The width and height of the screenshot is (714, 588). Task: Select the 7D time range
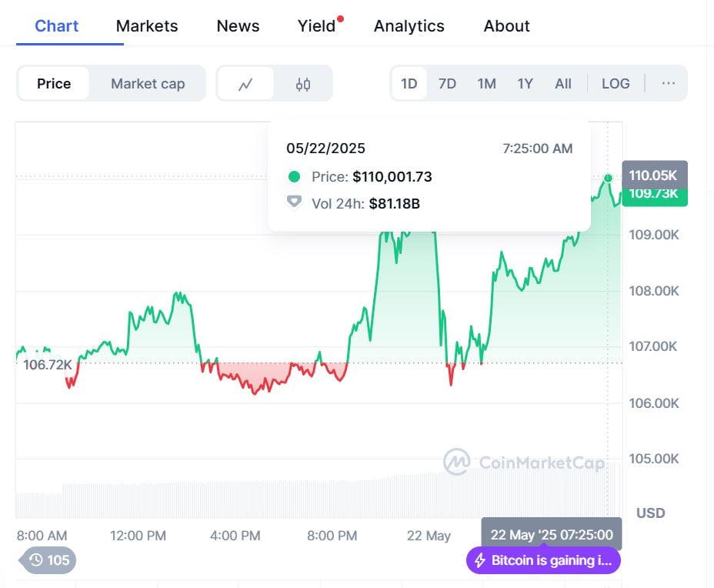447,84
